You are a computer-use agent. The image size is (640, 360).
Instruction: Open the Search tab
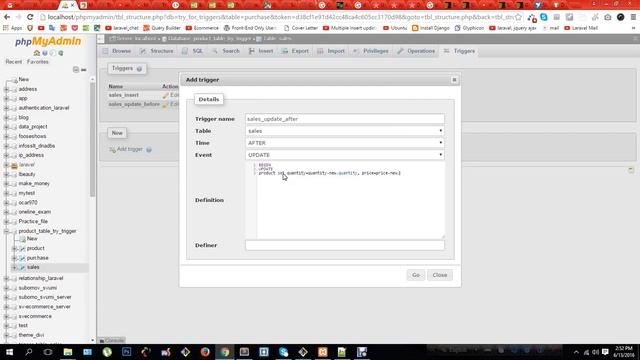226,51
